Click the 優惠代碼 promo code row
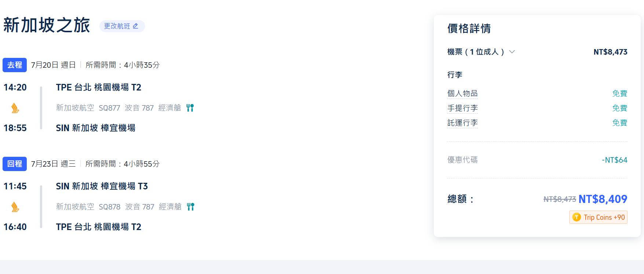This screenshot has height=274, width=644. [x=462, y=160]
